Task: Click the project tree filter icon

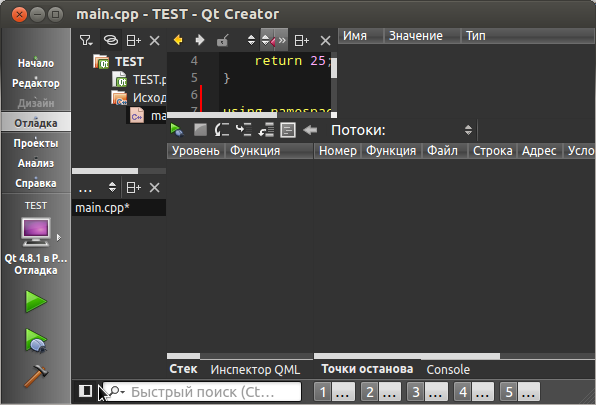Action: tap(86, 40)
